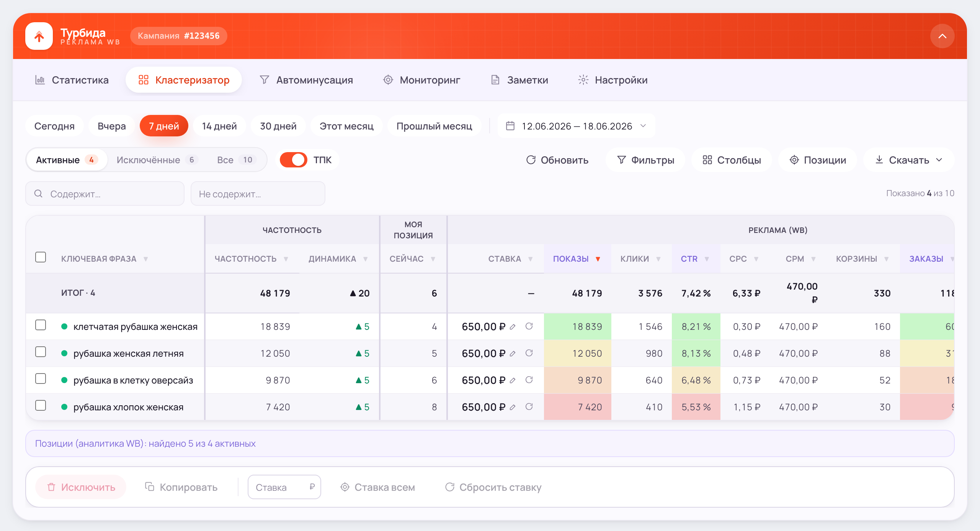Click the pencil edit icon for клетчатая рубашка женская bid
This screenshot has height=531, width=980.
click(513, 327)
